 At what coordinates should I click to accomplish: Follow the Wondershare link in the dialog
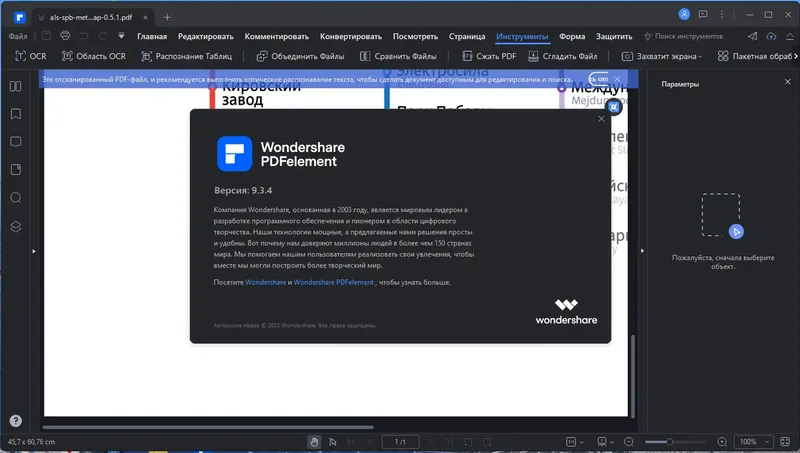[265, 282]
